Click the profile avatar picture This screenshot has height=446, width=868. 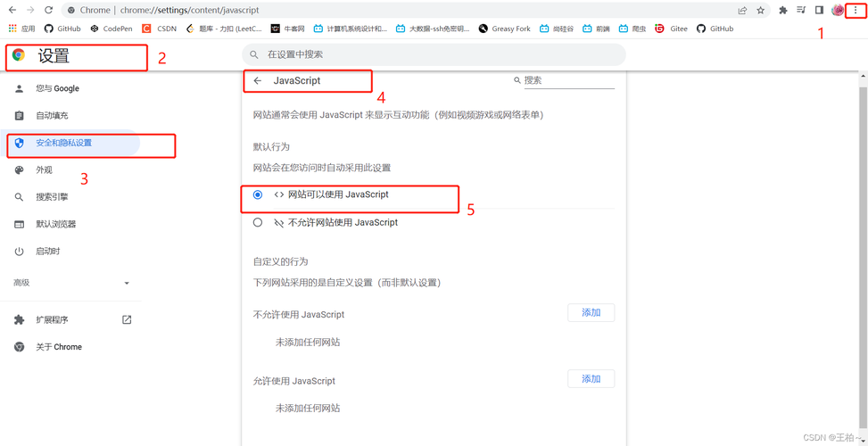point(838,10)
